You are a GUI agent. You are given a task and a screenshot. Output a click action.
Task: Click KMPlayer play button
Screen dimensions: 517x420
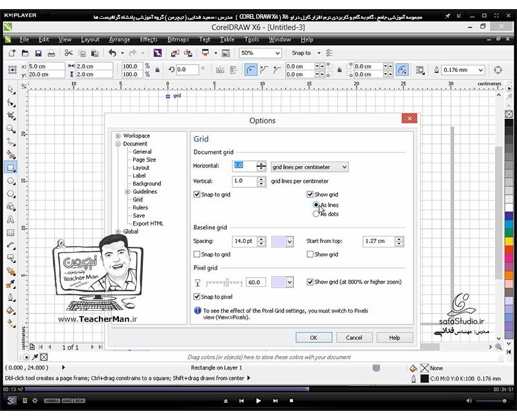pos(258,401)
